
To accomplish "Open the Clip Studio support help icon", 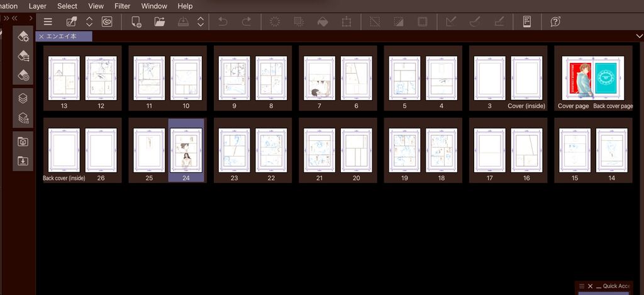I will (x=555, y=22).
